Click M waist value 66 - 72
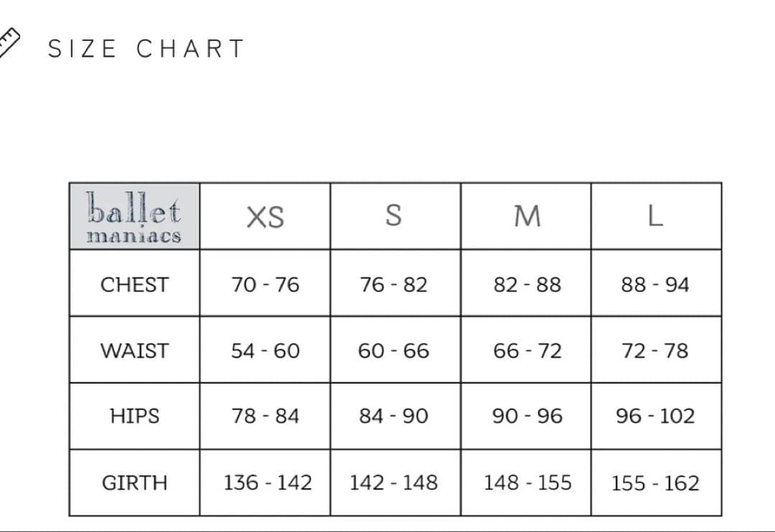 click(527, 351)
